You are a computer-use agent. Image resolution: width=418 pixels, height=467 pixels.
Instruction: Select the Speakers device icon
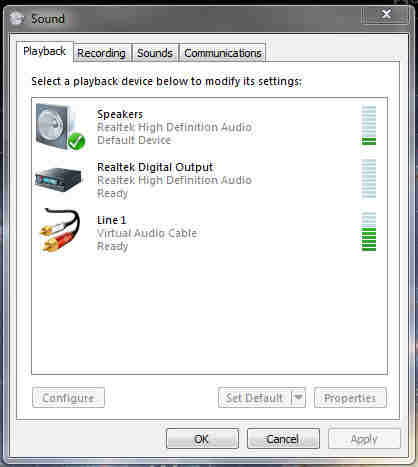pos(60,127)
